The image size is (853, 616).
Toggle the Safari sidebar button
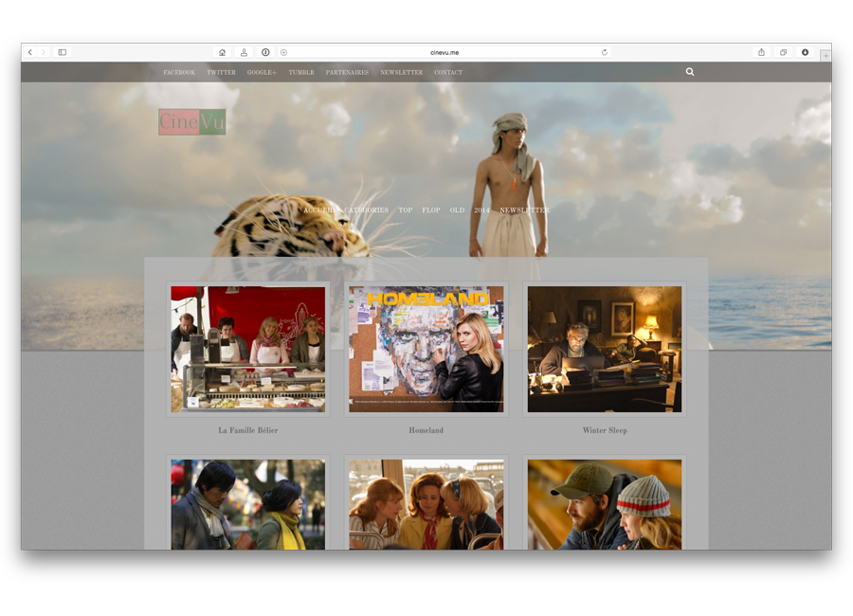(63, 52)
